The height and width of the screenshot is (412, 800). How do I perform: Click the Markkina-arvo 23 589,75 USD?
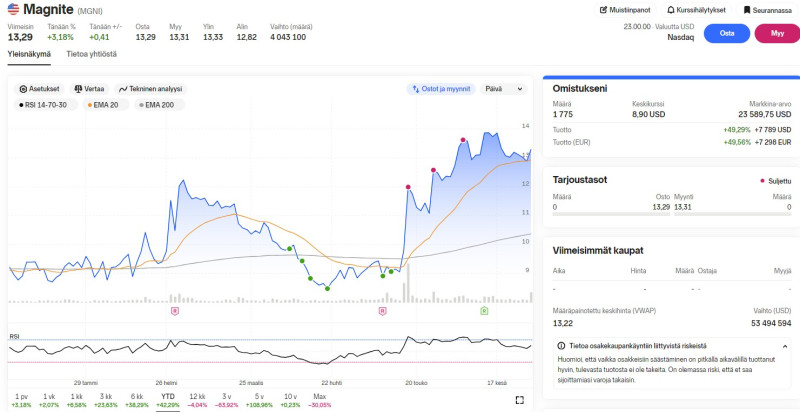click(x=765, y=114)
